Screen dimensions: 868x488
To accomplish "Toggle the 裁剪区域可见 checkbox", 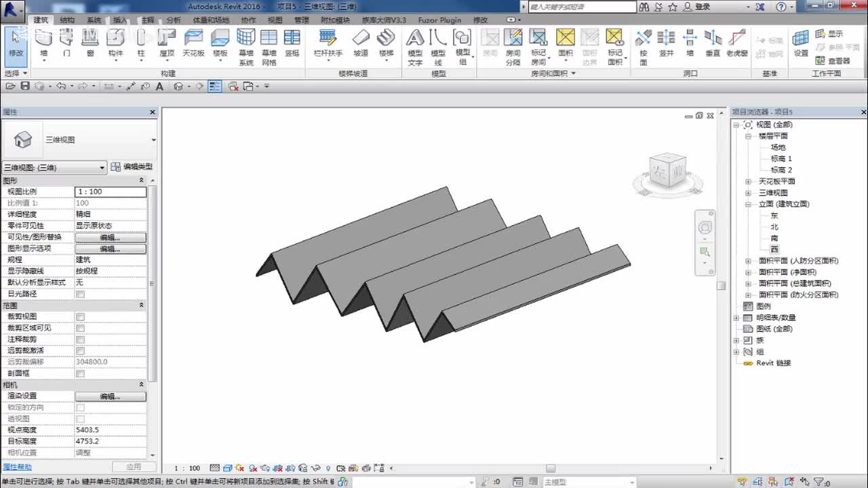I will (x=81, y=328).
